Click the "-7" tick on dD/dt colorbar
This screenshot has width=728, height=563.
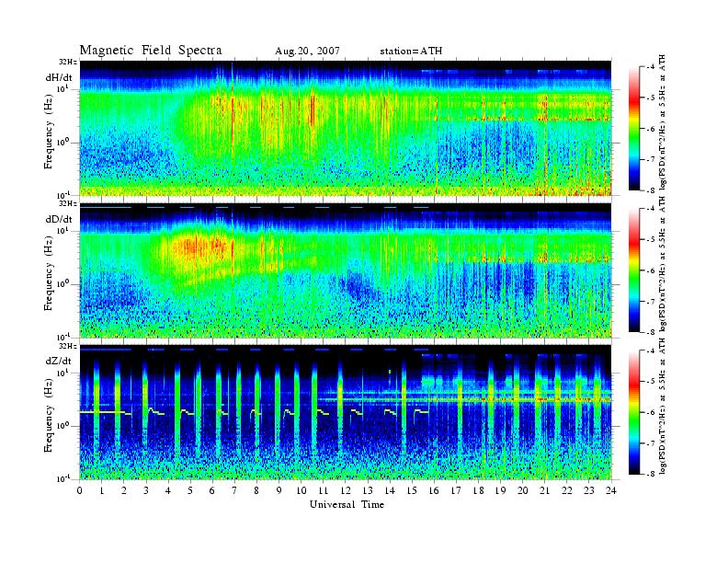650,302
